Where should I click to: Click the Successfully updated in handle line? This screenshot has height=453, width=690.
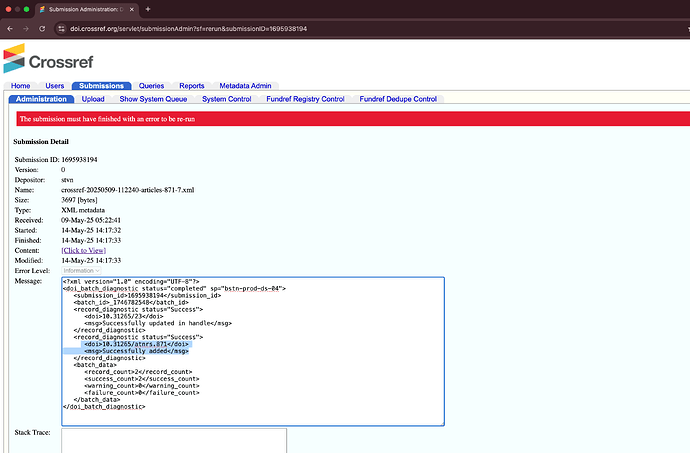158,323
